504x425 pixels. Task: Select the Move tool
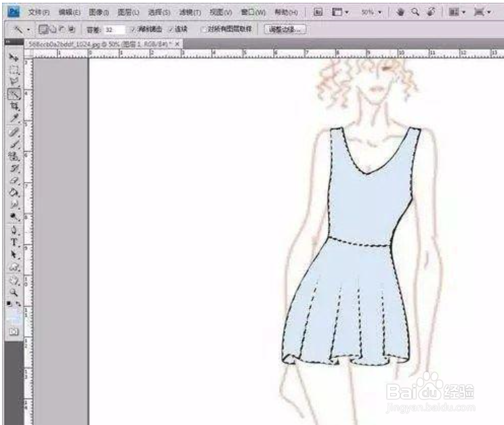click(x=14, y=58)
